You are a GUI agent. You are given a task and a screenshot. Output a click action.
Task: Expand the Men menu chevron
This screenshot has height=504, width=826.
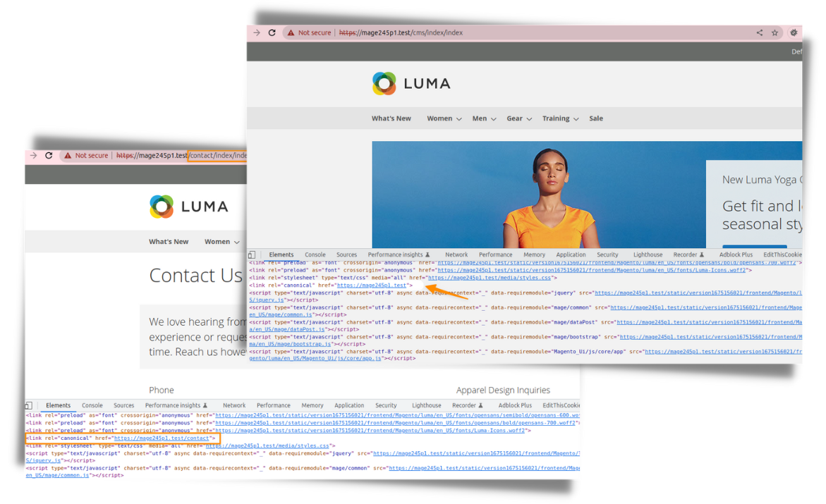click(x=494, y=119)
